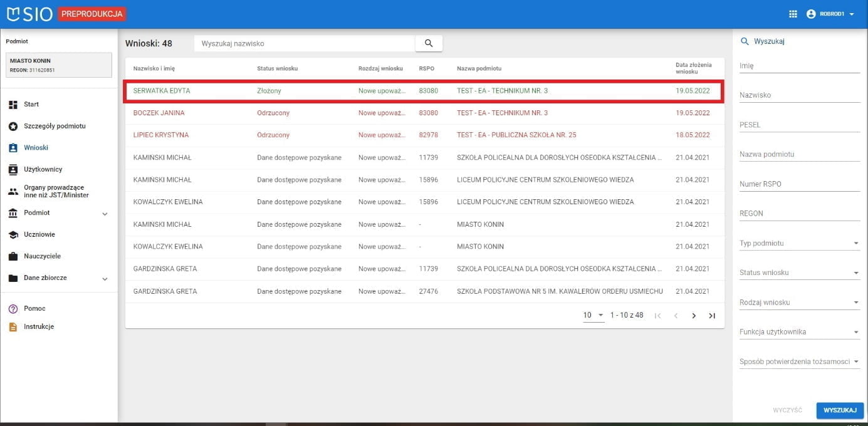Open the Nauczyciele section

(42, 256)
